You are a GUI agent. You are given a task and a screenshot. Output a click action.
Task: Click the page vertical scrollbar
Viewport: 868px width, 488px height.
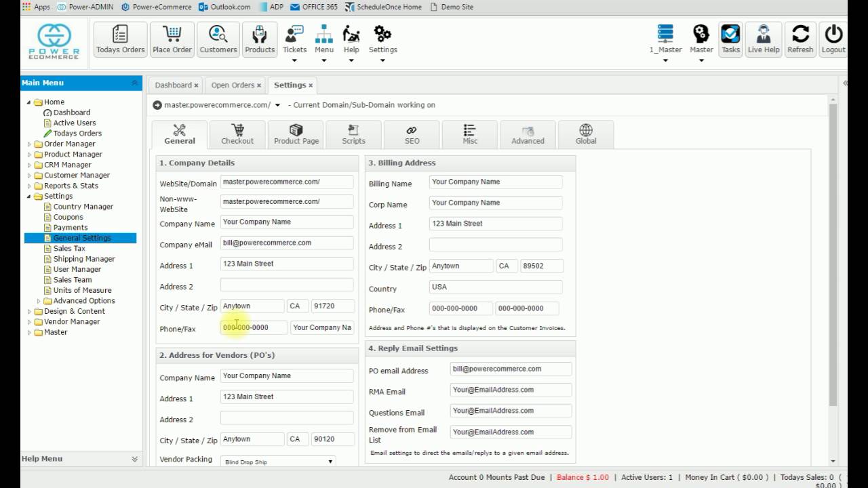833,254
